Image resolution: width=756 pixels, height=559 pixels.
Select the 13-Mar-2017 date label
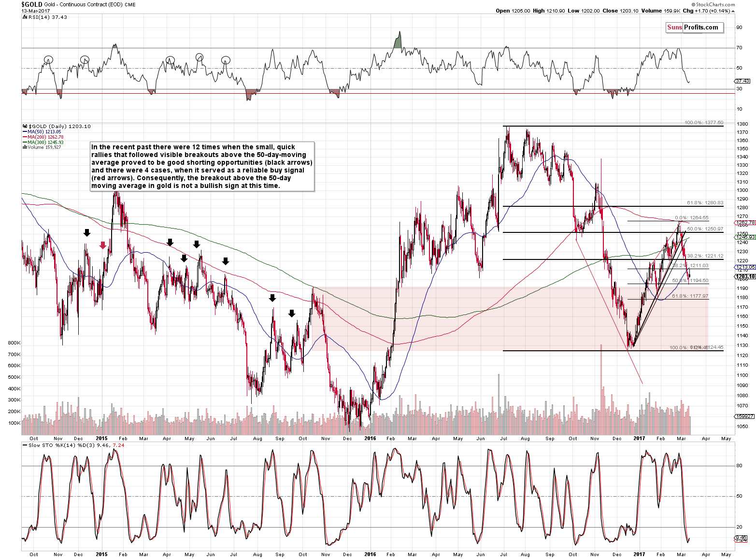pyautogui.click(x=34, y=11)
